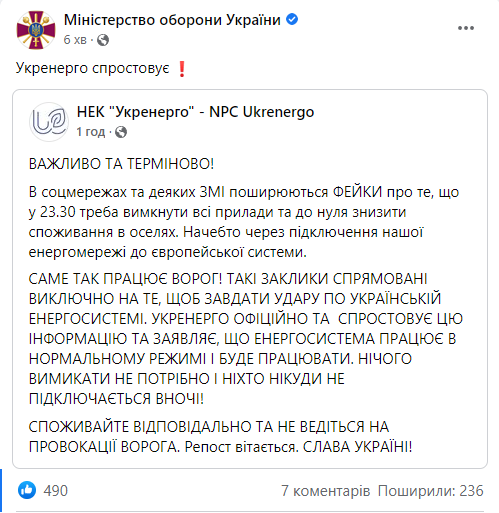Click the public globe icon beside 6 хв
The image size is (499, 513).
[x=103, y=40]
